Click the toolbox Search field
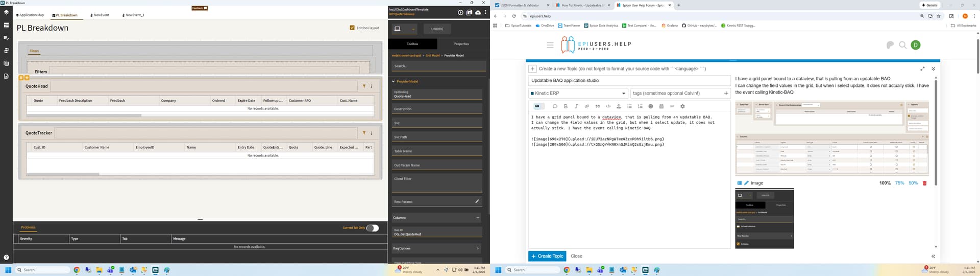Image resolution: width=980 pixels, height=276 pixels. pos(438,66)
